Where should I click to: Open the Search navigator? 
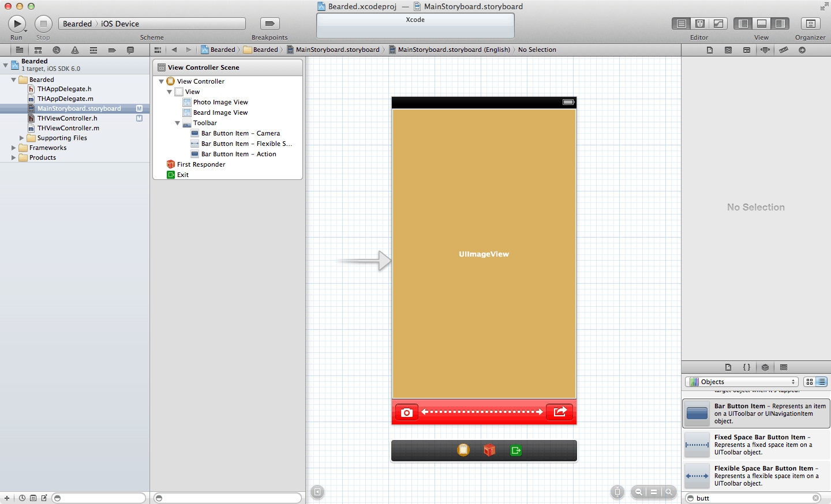click(56, 50)
